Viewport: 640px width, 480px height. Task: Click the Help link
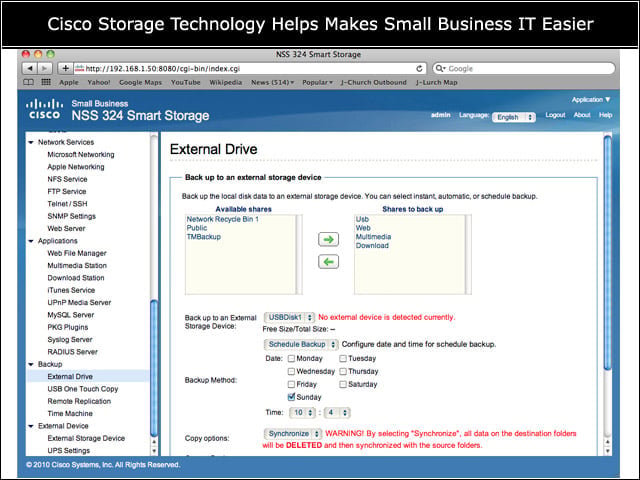tap(605, 115)
